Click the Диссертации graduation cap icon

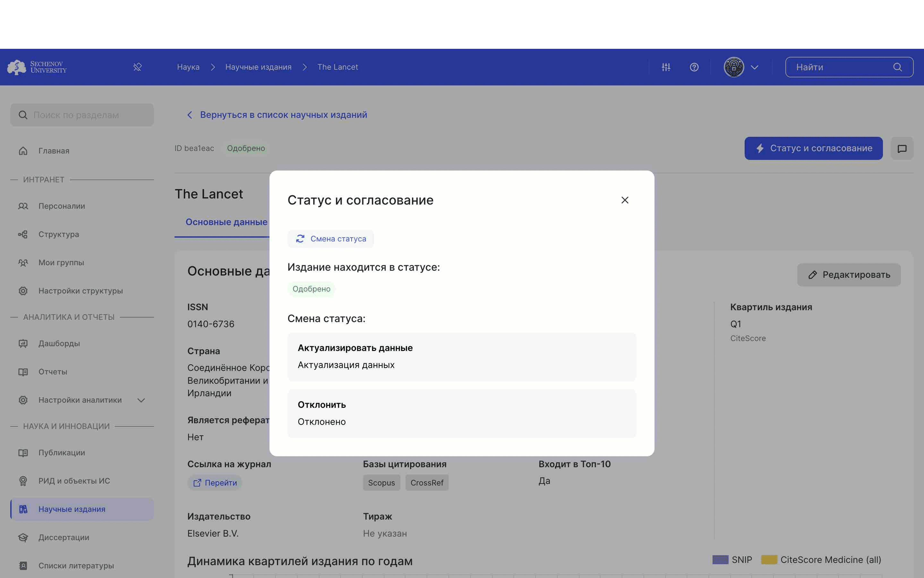(x=23, y=538)
